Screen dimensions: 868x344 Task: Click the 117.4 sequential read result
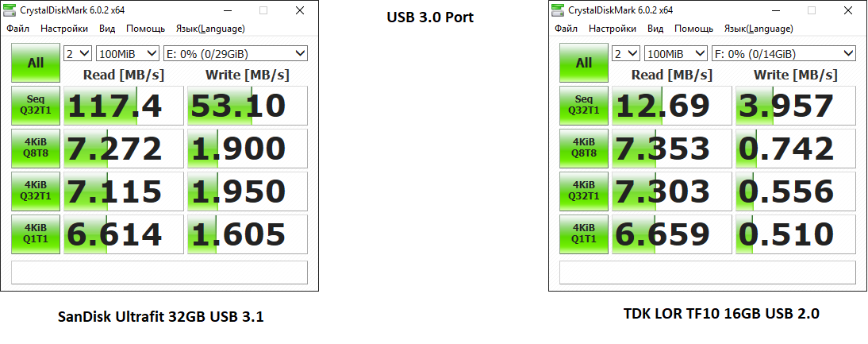[x=124, y=105]
